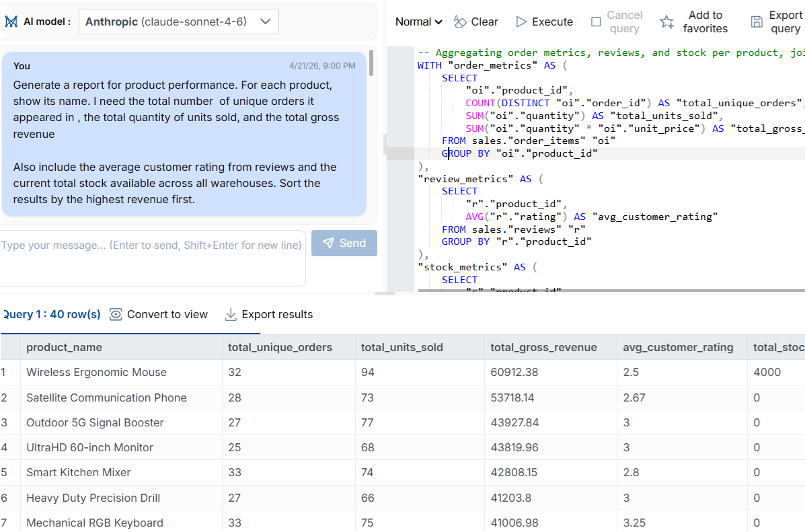This screenshot has height=532, width=805.
Task: Open the AI model dropdown
Action: pos(179,22)
